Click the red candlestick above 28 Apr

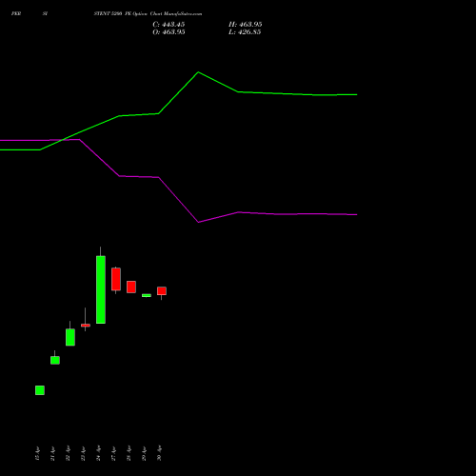(131, 287)
